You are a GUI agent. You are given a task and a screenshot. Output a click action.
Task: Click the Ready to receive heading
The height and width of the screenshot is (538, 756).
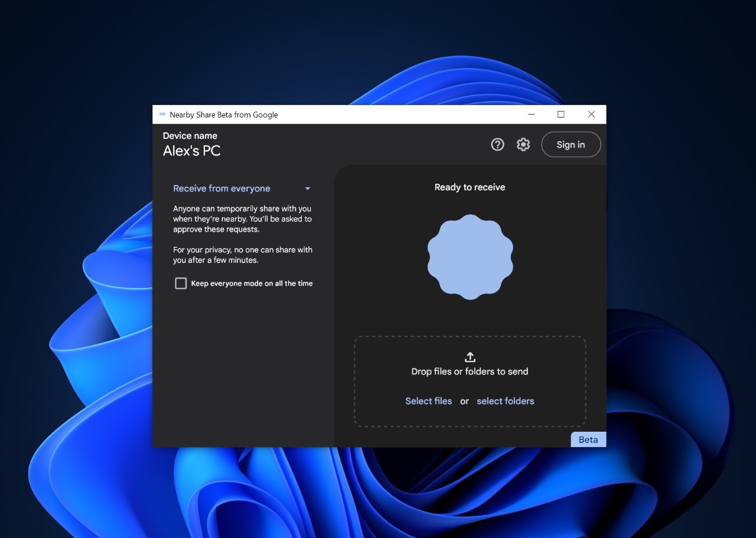[x=470, y=187]
